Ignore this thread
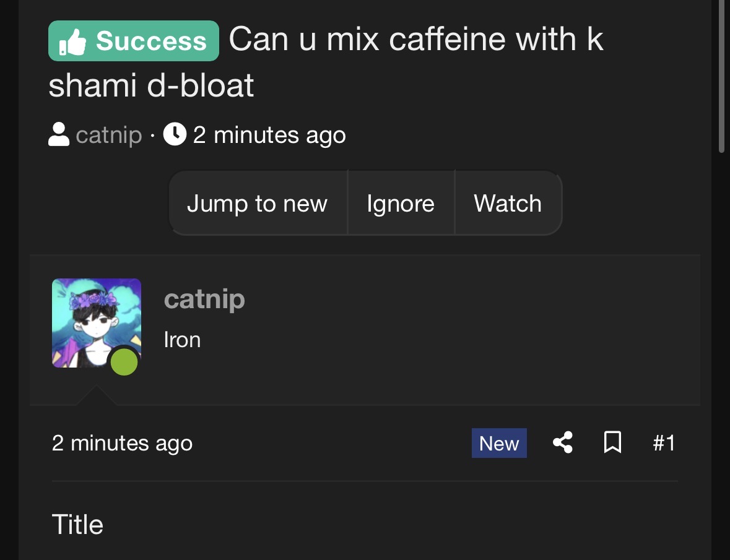This screenshot has height=560, width=730. (x=401, y=204)
